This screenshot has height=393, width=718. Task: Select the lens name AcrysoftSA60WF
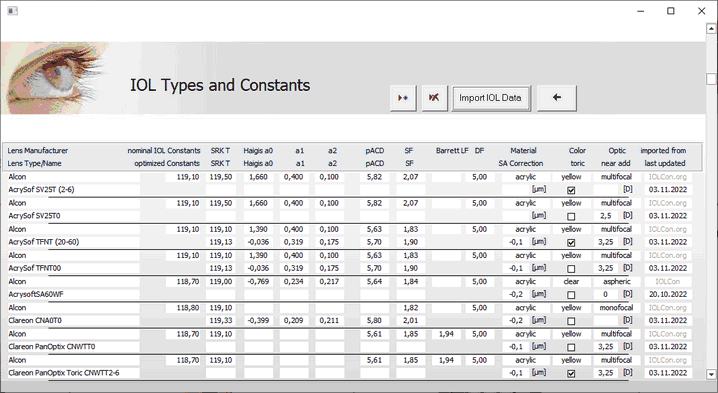(x=74, y=294)
